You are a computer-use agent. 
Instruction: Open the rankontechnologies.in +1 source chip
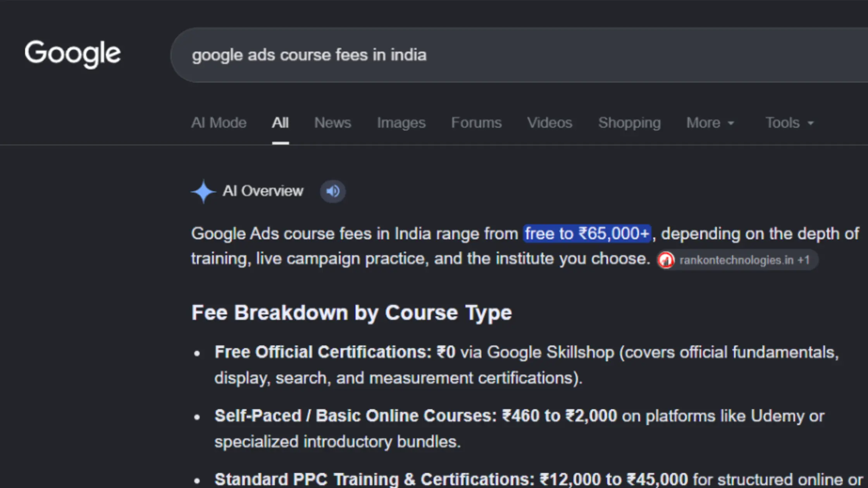click(738, 260)
